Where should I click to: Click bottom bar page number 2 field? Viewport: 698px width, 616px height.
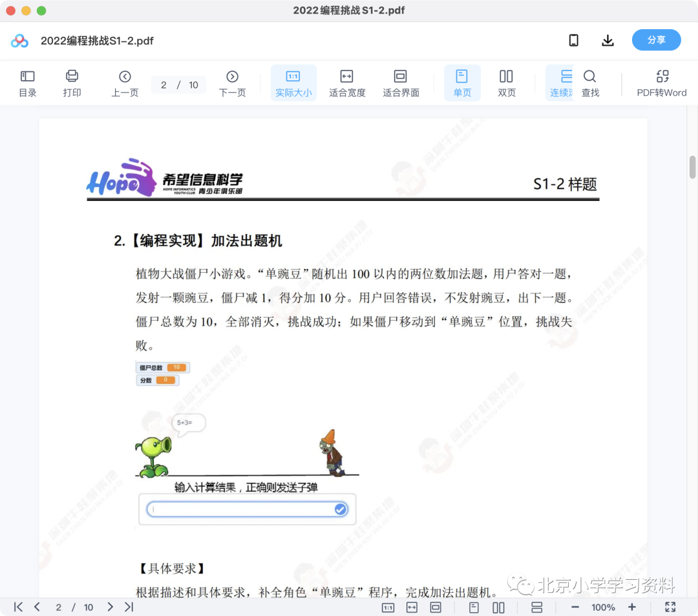click(59, 608)
